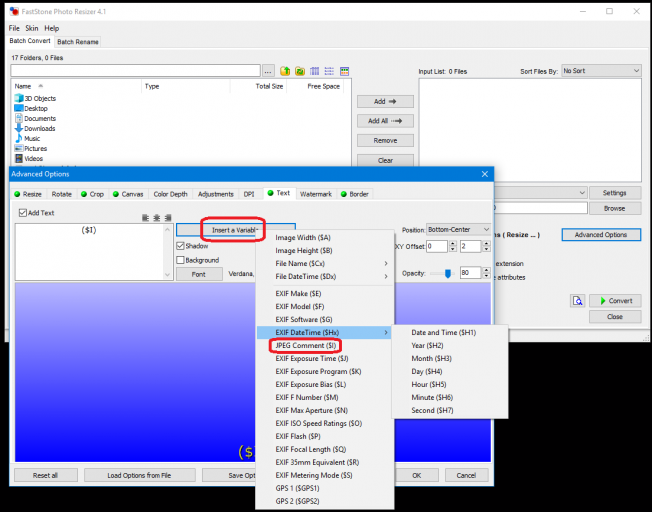Close the Advanced Options dialog
The image size is (652, 512).
pos(485,174)
